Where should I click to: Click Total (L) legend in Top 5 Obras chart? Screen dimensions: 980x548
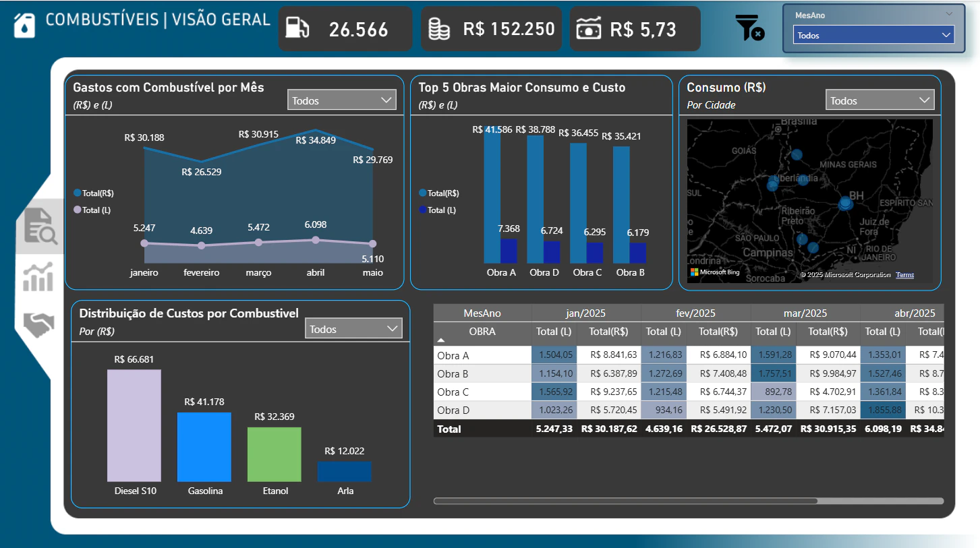pyautogui.click(x=438, y=210)
